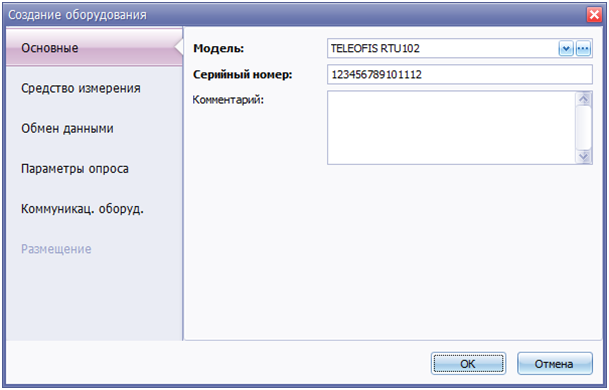This screenshot has height=390, width=609.
Task: Open the Модель dropdown arrow
Action: pyautogui.click(x=566, y=49)
